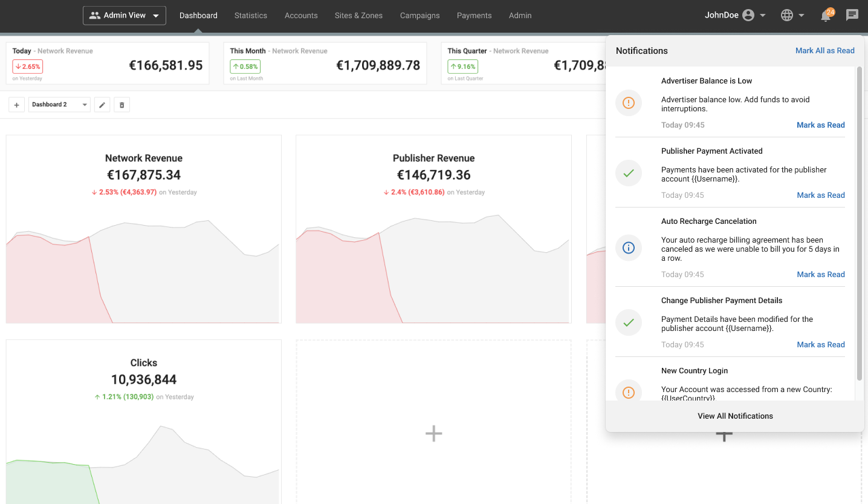Expand the Dashboard 2 selector
The image size is (868, 504).
[59, 105]
